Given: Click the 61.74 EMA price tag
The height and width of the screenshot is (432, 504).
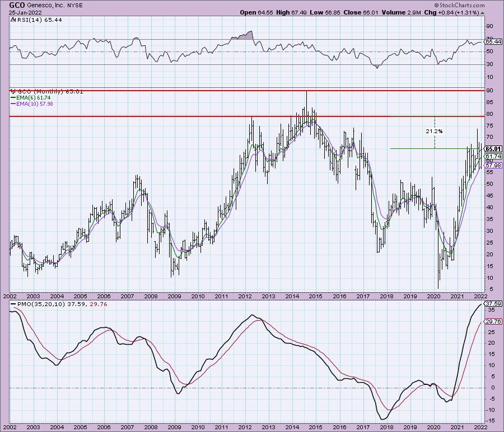Looking at the screenshot, I should coord(493,157).
